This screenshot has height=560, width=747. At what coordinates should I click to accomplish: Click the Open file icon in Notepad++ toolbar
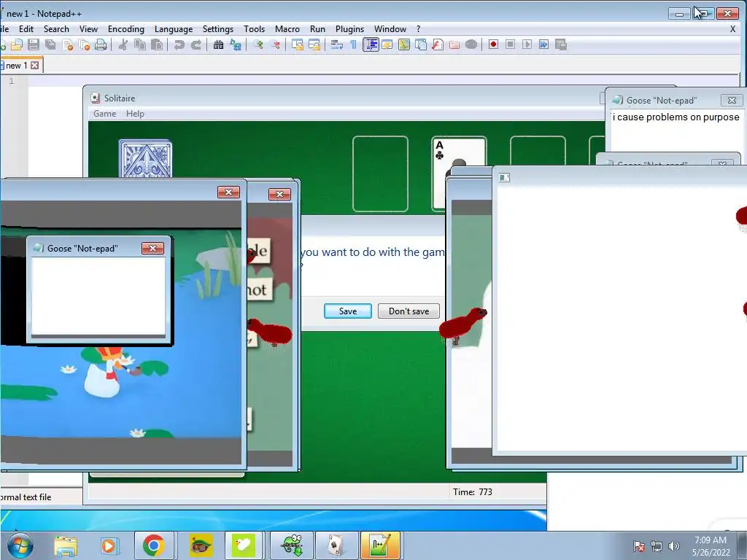pyautogui.click(x=17, y=44)
